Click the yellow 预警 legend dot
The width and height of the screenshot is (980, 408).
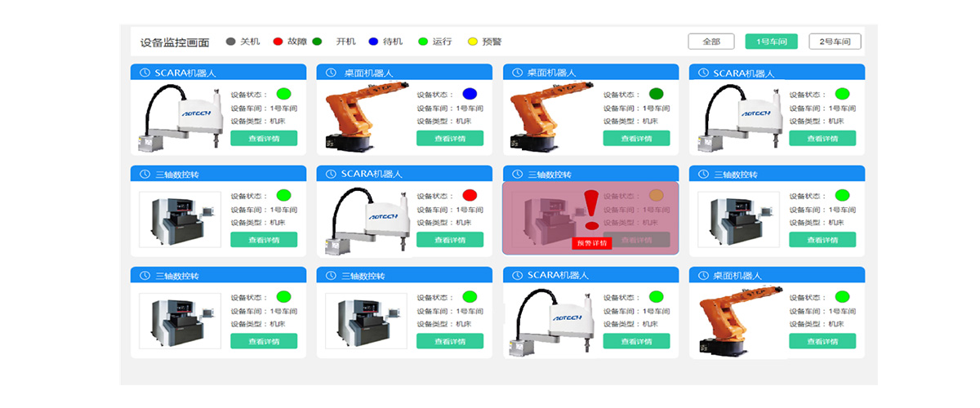(472, 42)
